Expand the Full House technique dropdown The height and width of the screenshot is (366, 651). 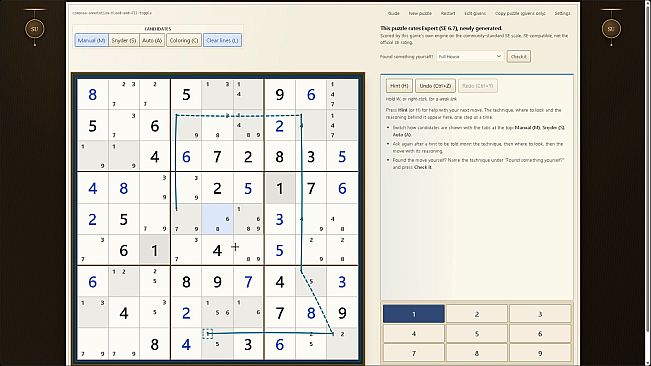(x=470, y=56)
